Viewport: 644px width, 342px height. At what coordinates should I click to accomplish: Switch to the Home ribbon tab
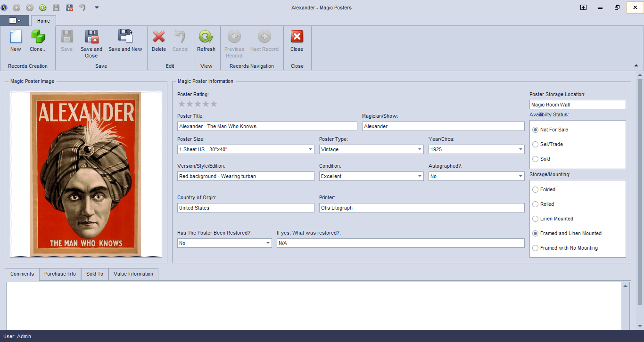[x=43, y=21]
